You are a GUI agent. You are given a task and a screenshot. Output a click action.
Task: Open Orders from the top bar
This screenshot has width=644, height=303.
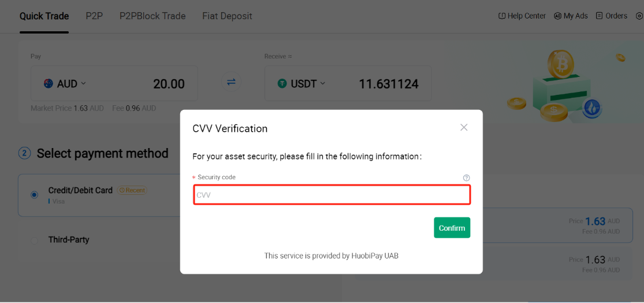(612, 16)
